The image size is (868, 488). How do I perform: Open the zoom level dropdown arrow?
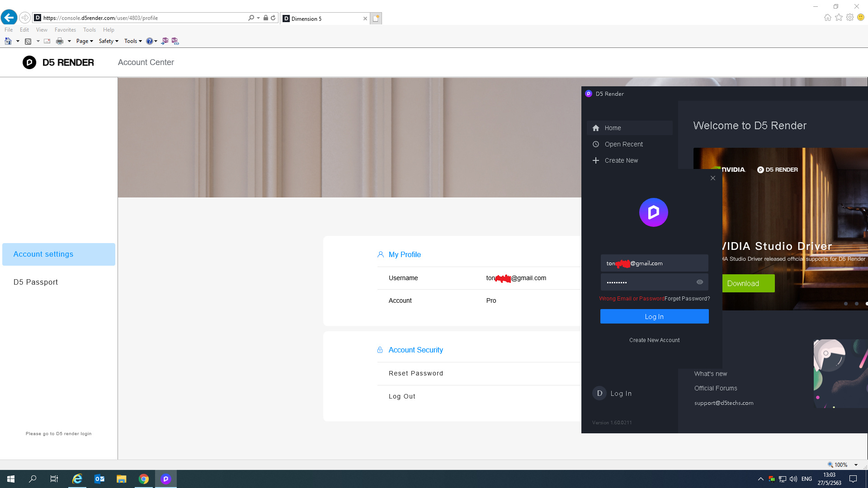click(x=856, y=465)
